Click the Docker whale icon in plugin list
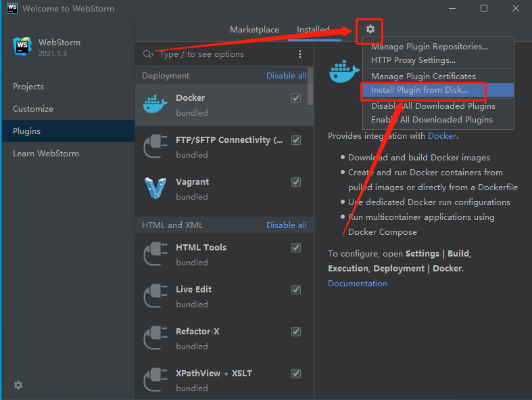The image size is (532, 400). tap(155, 104)
